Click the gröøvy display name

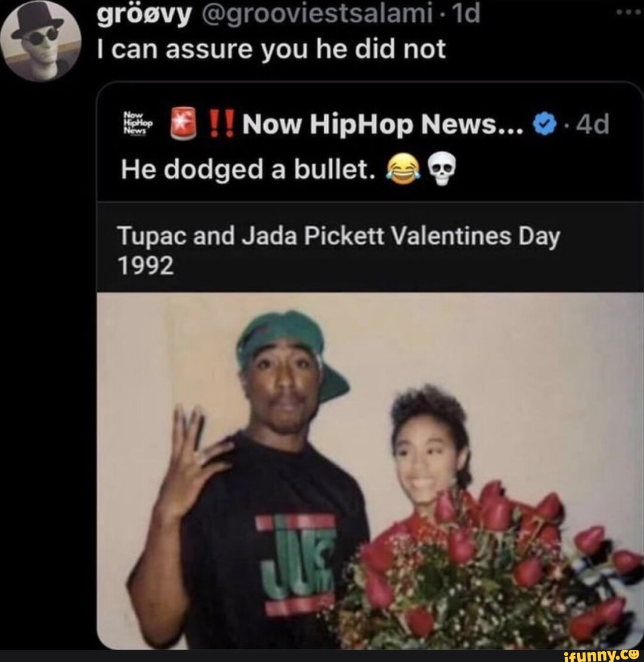pyautogui.click(x=144, y=14)
